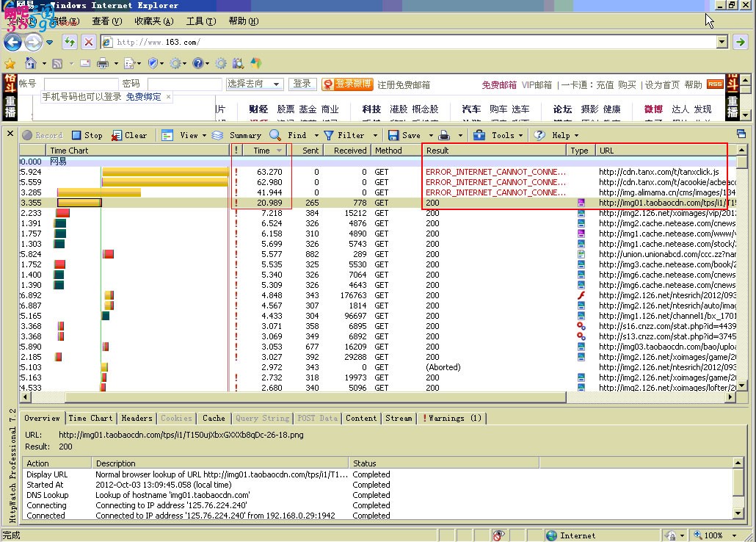The image size is (756, 542).
Task: Click the 设为首页 link
Action: pos(662,85)
